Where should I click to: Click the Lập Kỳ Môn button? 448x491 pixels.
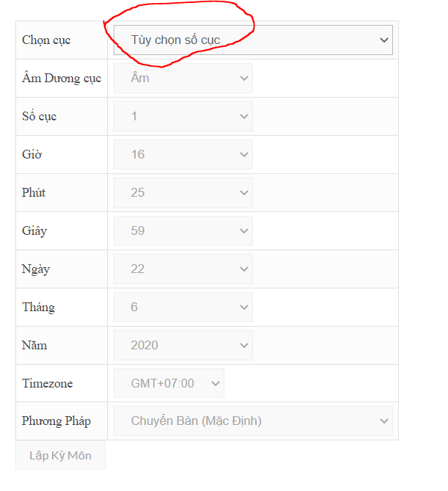click(x=60, y=455)
